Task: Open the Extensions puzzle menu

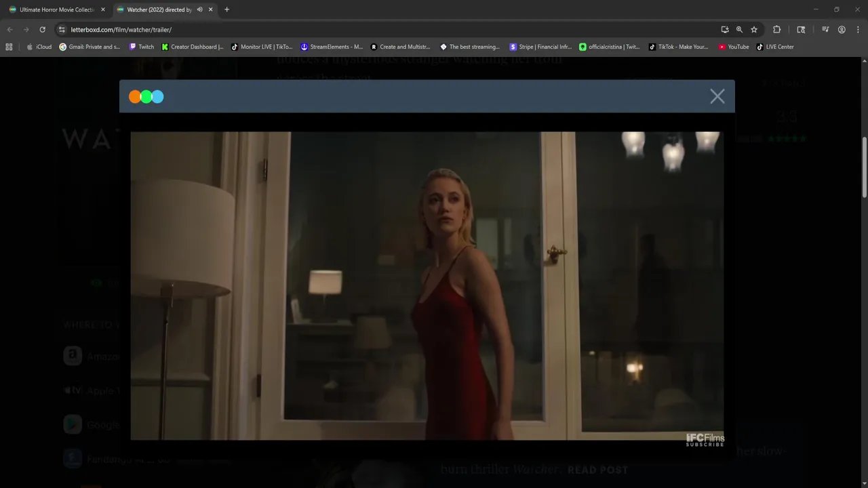Action: (777, 29)
